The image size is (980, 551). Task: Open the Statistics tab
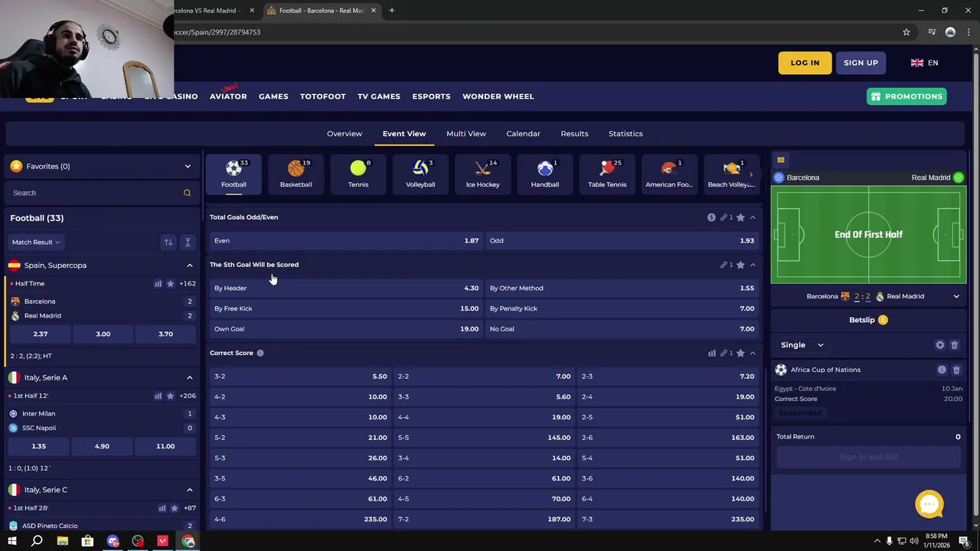click(626, 134)
